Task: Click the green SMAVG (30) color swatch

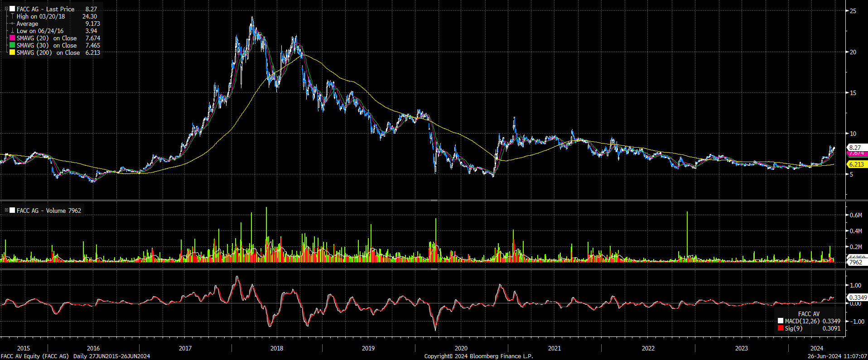Action: (12, 45)
